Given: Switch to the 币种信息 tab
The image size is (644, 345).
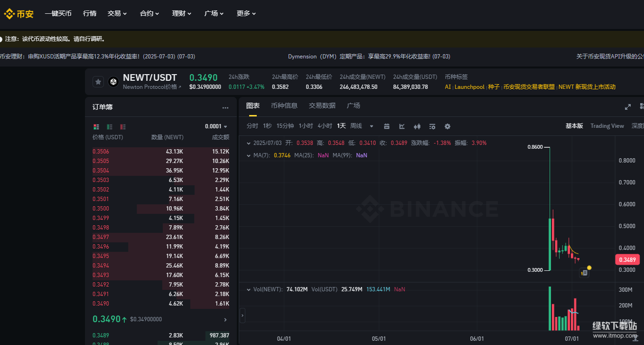Looking at the screenshot, I should 284,105.
